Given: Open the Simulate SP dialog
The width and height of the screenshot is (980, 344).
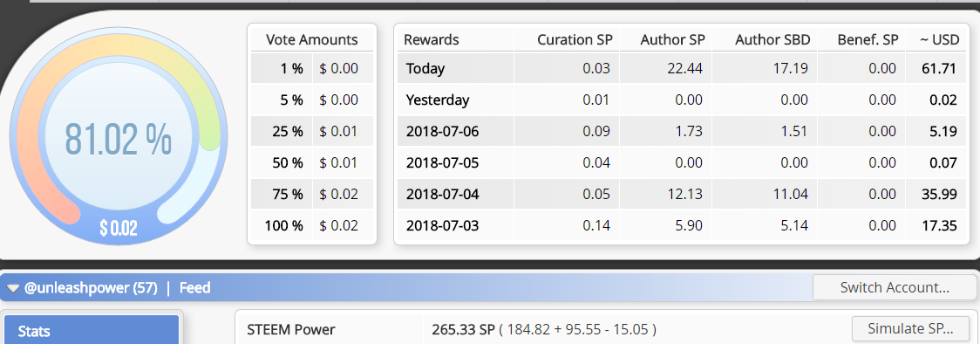Looking at the screenshot, I should (910, 328).
